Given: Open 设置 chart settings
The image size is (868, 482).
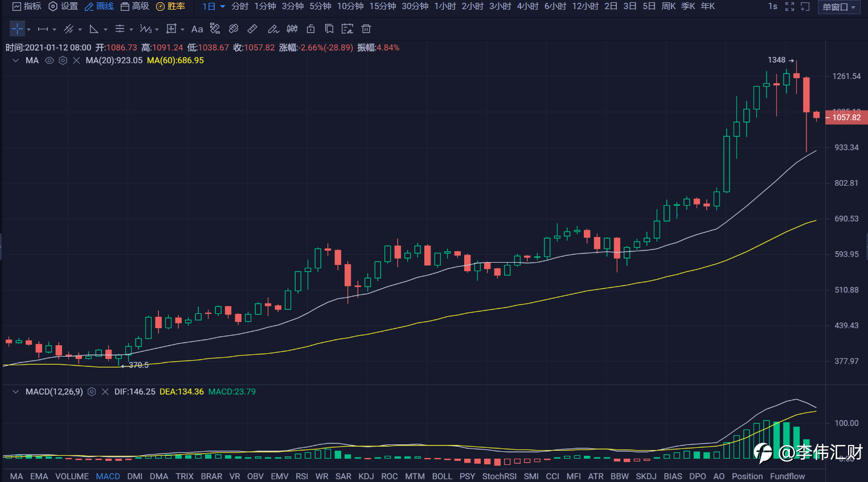Looking at the screenshot, I should click(x=63, y=6).
